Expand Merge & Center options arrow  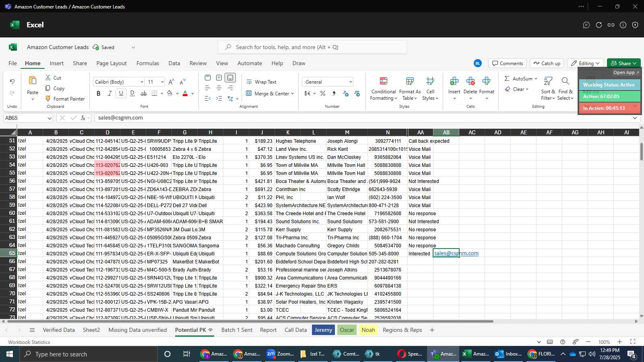tap(292, 94)
